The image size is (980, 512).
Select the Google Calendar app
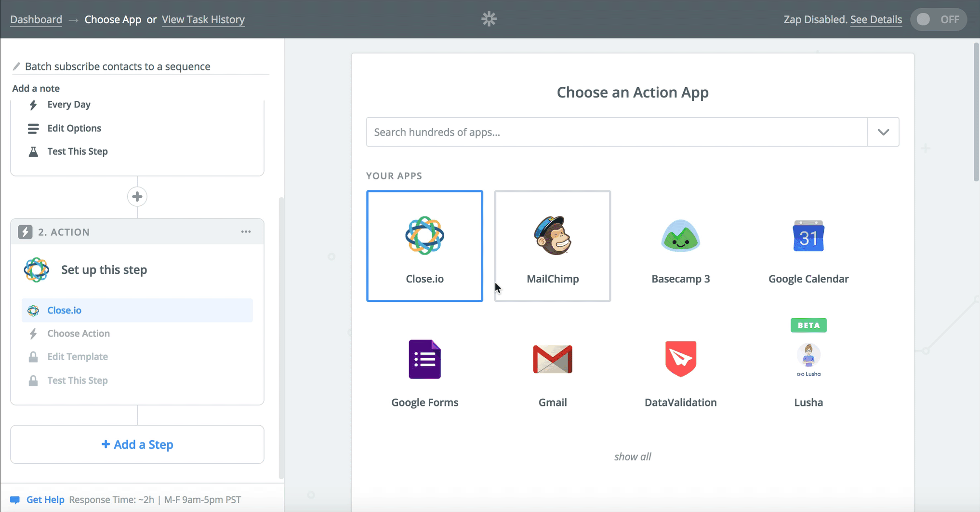(x=808, y=246)
